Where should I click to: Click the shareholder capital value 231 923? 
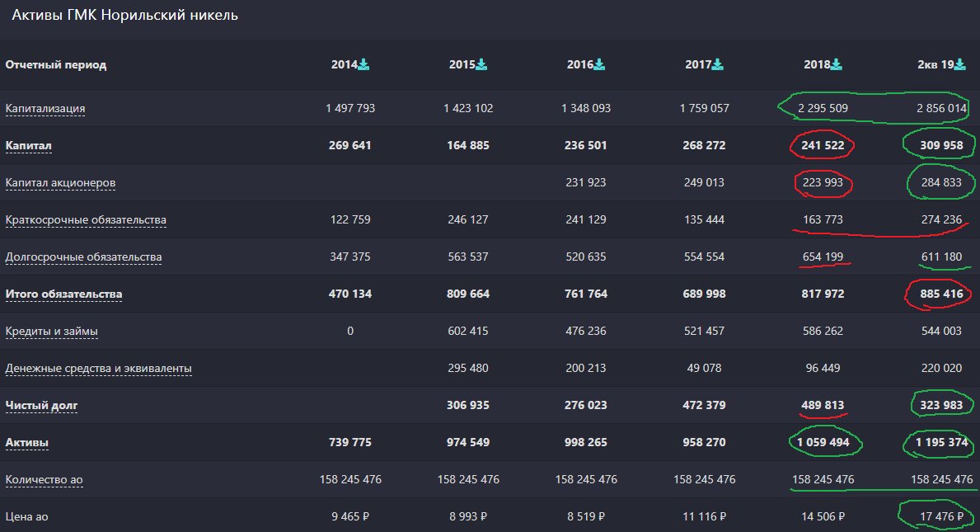tap(586, 182)
